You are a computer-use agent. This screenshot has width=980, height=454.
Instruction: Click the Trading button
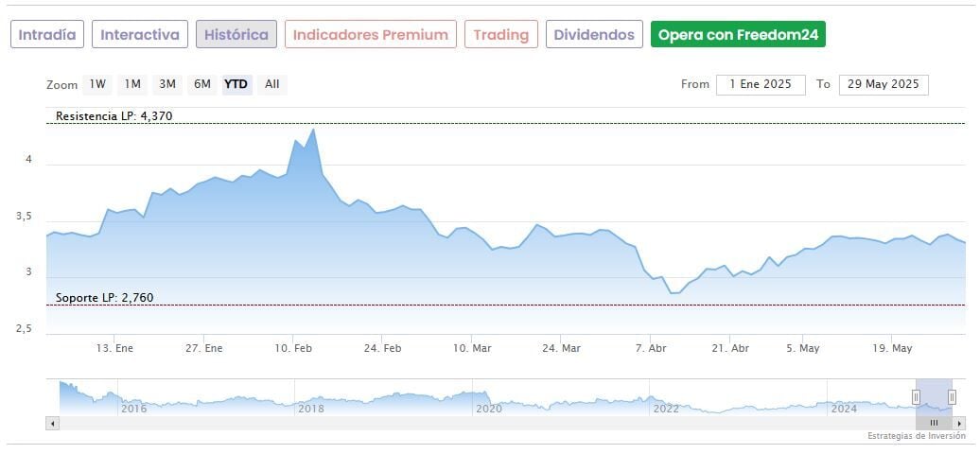501,35
